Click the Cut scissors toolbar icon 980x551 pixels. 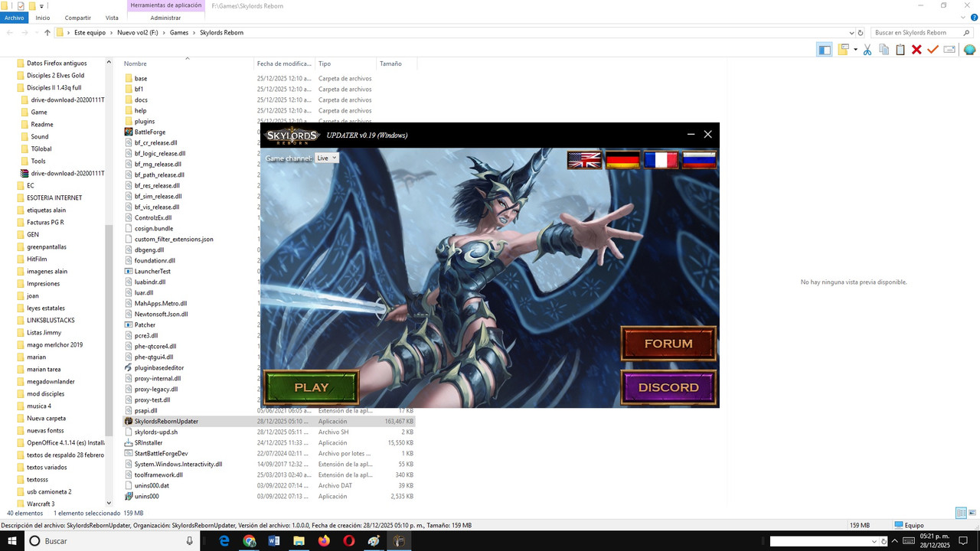tap(867, 50)
